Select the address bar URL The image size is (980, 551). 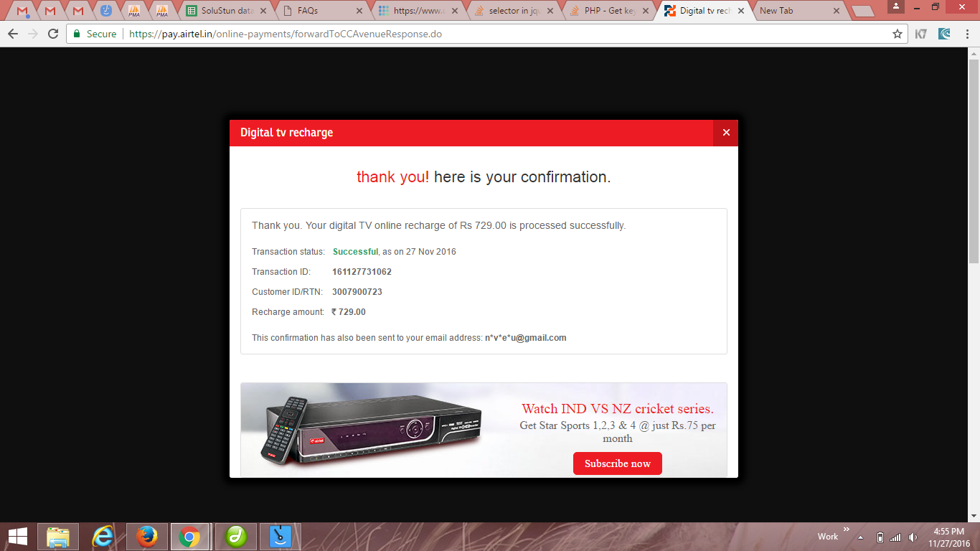point(286,34)
